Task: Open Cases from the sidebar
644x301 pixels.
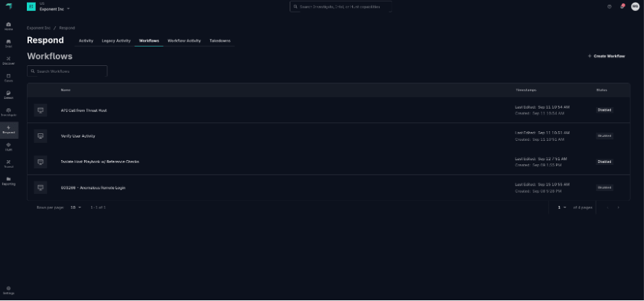Action: (x=9, y=78)
